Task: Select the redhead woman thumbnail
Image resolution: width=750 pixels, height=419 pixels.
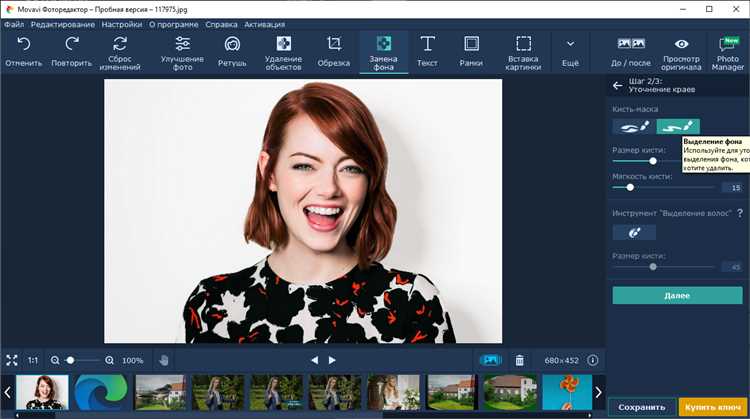Action: (42, 392)
